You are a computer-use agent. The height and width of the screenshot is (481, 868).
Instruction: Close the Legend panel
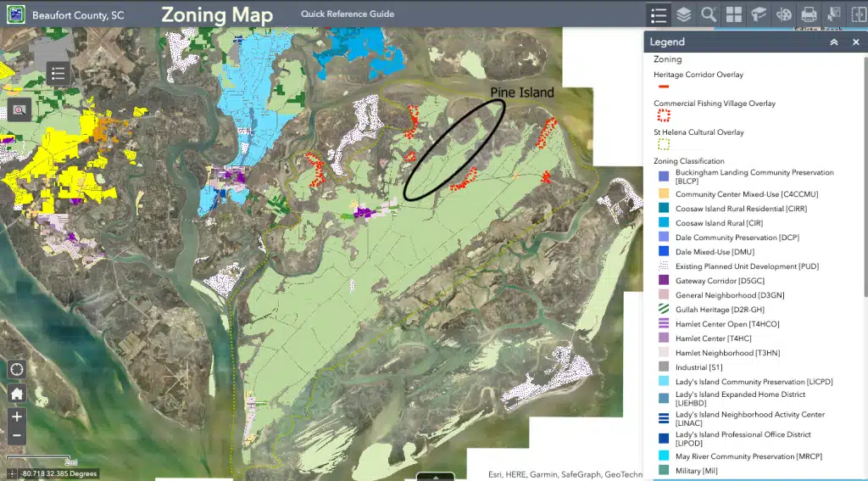[x=855, y=42]
